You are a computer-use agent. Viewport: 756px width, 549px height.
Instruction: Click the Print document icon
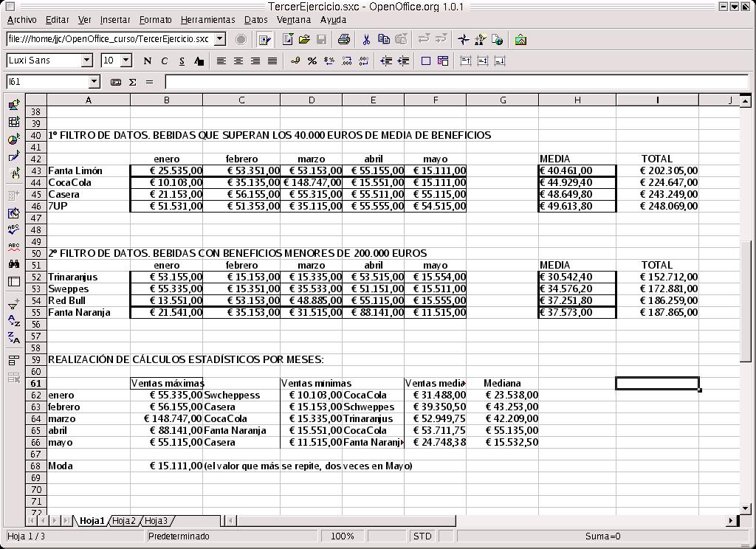343,39
